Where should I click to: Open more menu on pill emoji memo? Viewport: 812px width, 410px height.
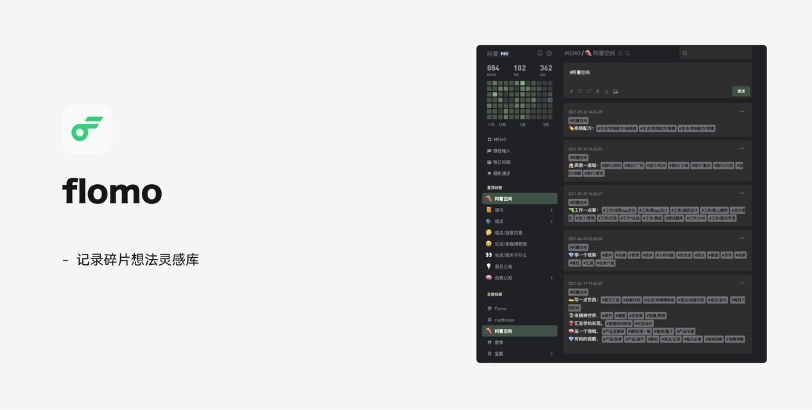pos(742,111)
